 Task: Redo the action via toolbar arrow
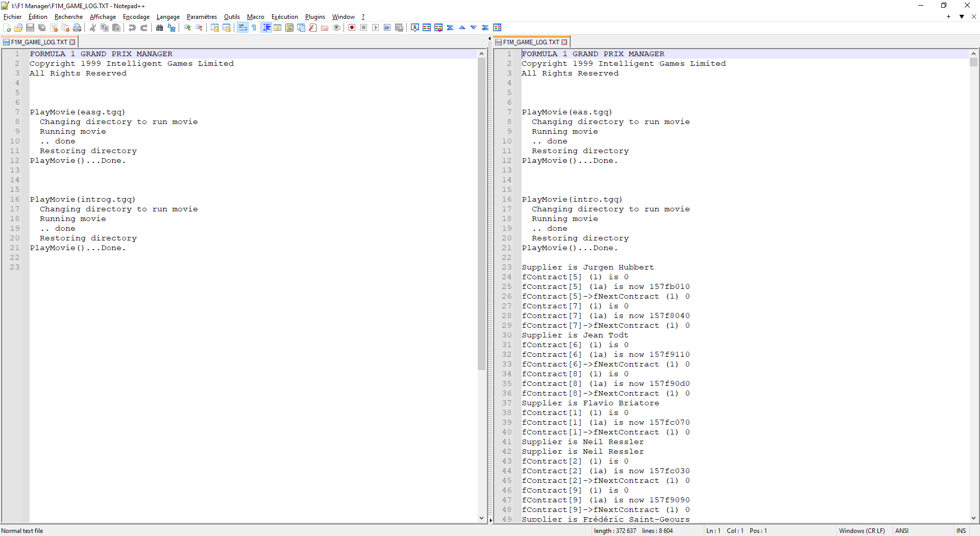144,28
